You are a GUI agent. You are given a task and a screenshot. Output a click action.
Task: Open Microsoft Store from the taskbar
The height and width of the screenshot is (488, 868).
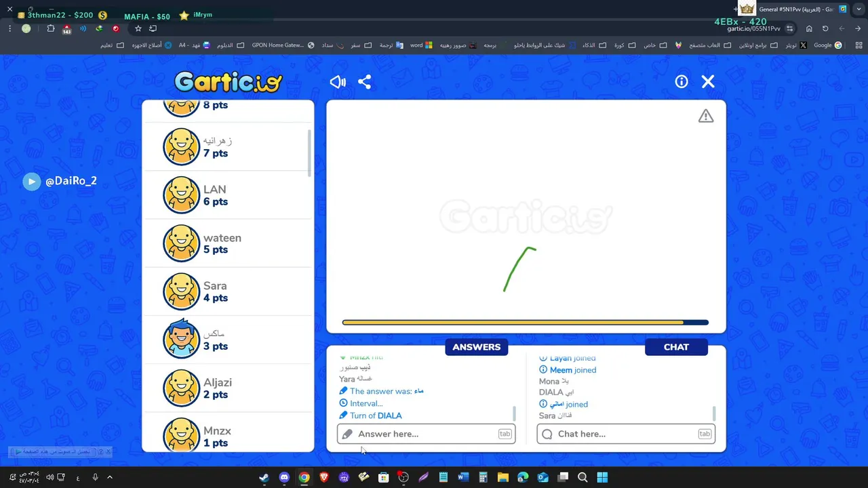coord(383,477)
